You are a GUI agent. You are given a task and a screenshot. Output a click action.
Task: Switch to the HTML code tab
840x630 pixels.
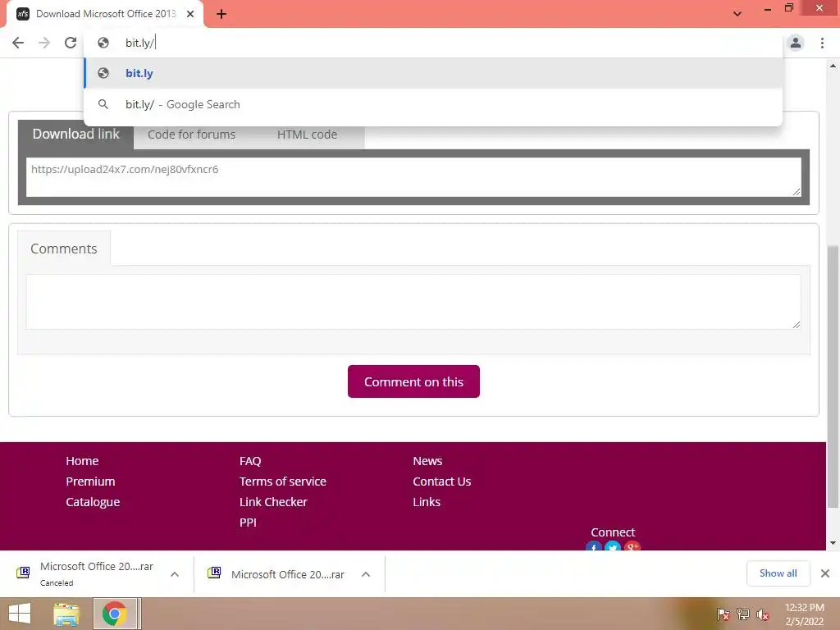click(307, 135)
